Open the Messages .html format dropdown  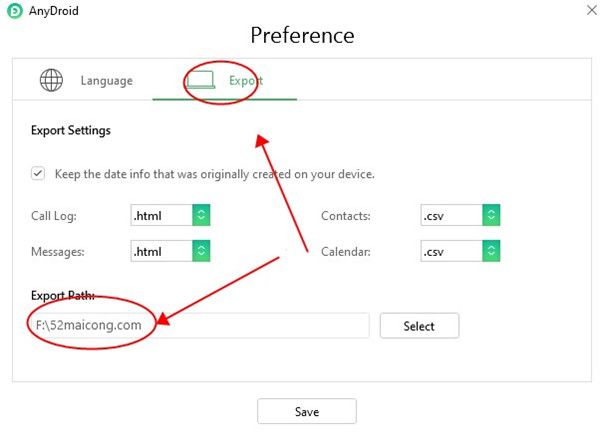click(161, 251)
